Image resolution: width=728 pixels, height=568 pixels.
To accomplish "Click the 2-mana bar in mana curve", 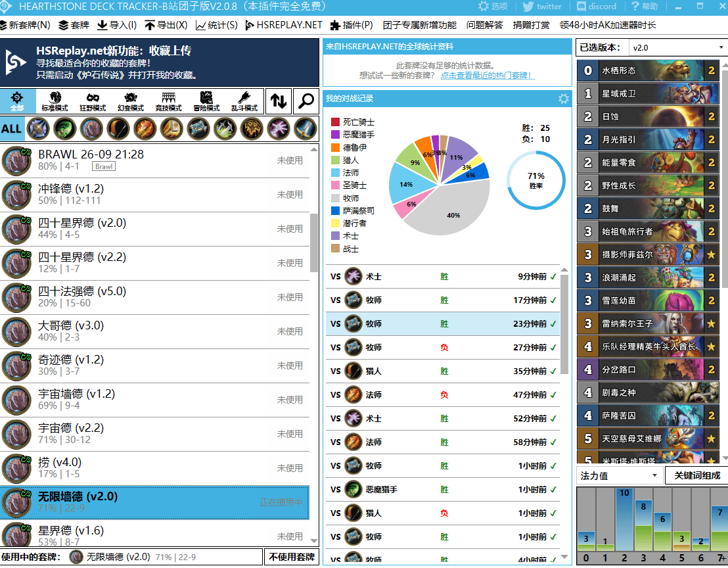I will coord(624,519).
